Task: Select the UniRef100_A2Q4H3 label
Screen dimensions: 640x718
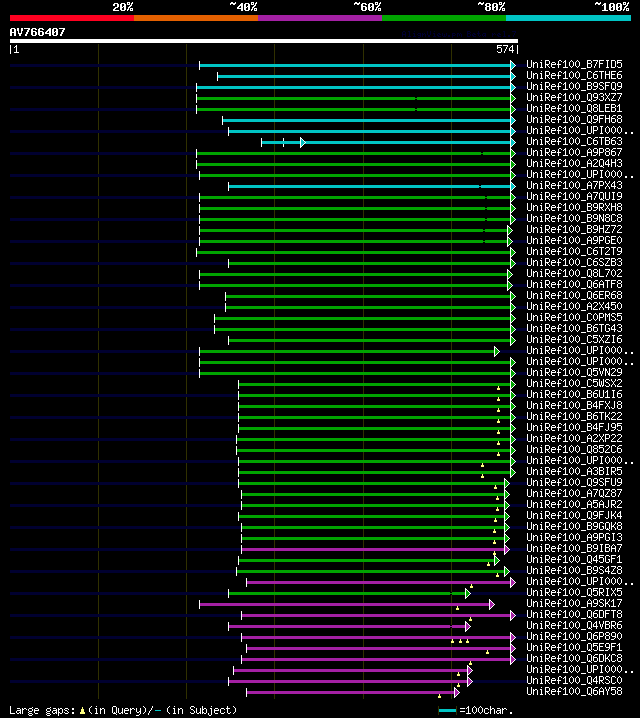Action: 574,163
